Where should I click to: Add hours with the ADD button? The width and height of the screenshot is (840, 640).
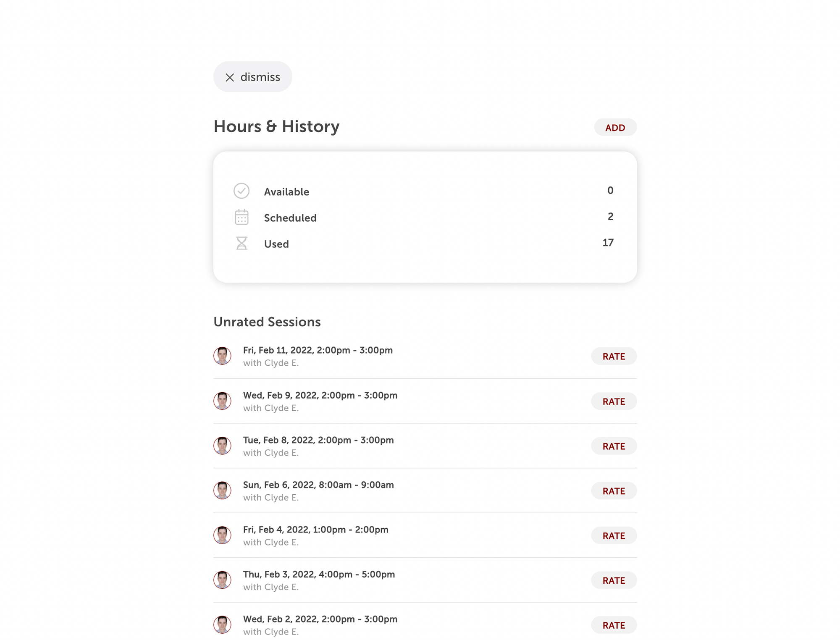pyautogui.click(x=615, y=127)
